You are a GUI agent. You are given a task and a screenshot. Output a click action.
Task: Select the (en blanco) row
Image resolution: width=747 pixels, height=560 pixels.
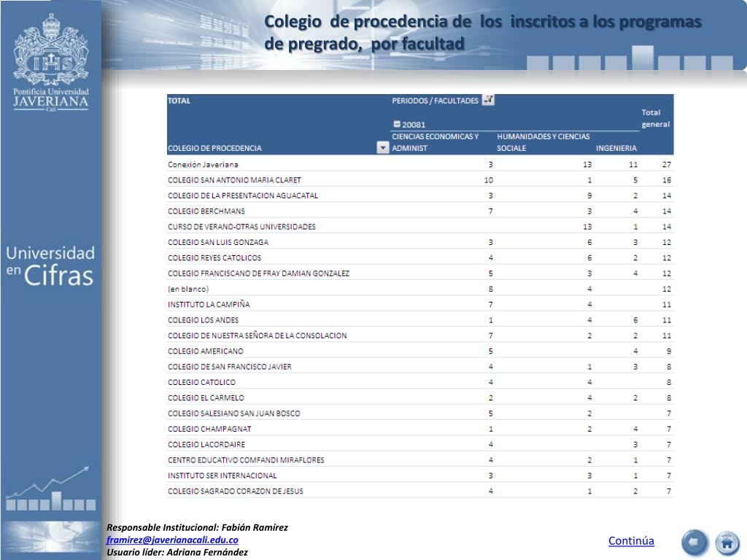[420, 289]
